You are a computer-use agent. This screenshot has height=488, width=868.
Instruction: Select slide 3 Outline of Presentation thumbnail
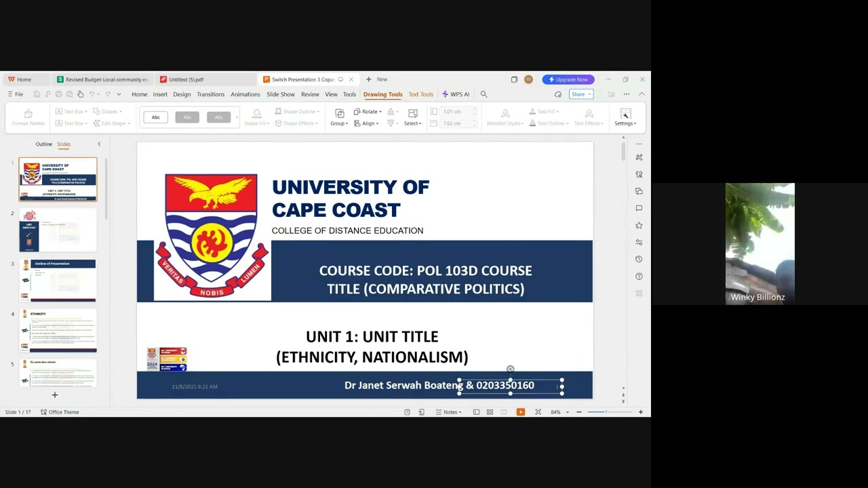click(x=58, y=280)
